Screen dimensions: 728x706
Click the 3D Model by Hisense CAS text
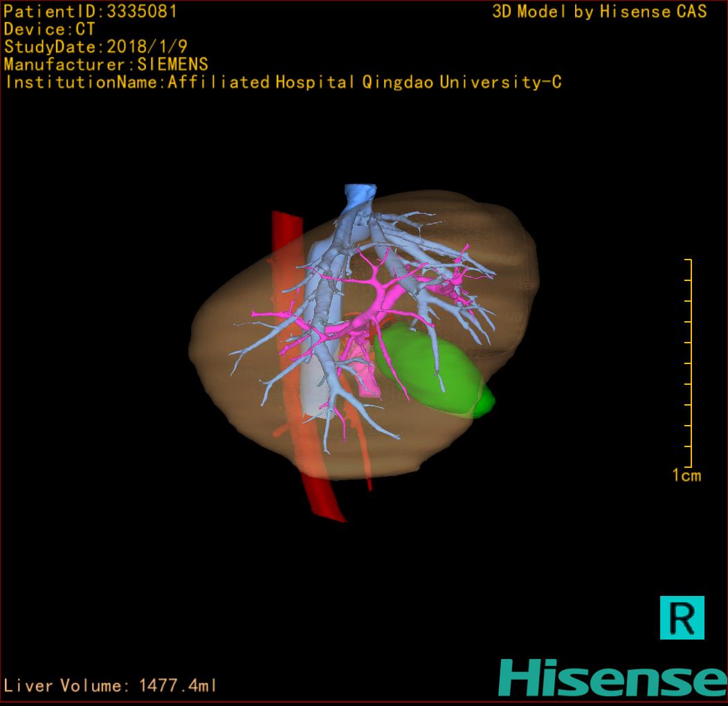[599, 11]
